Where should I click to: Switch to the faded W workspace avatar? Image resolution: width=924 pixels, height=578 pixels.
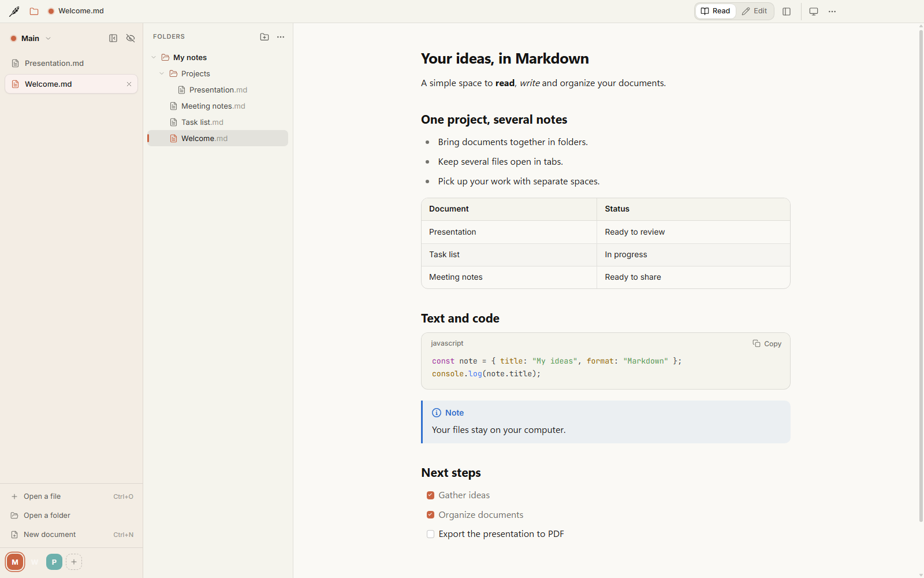coord(35,562)
